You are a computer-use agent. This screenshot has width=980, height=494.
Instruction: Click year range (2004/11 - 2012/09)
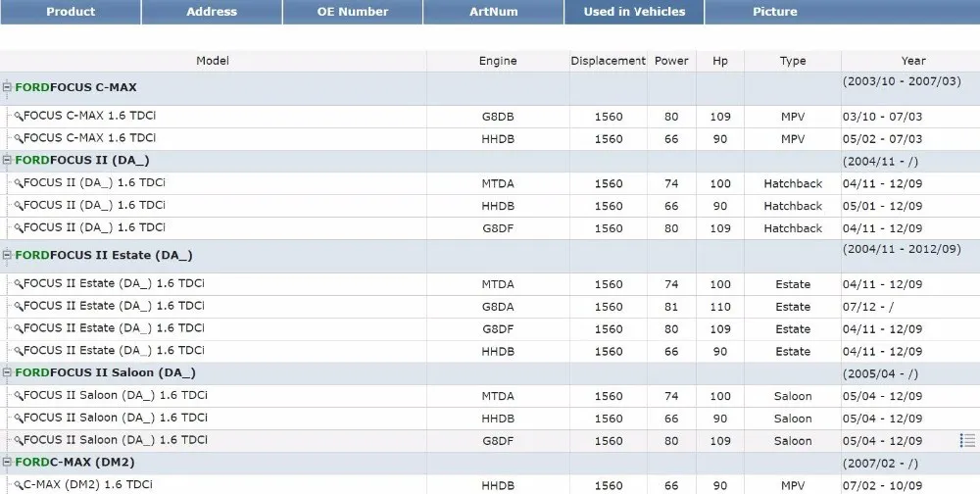[902, 249]
